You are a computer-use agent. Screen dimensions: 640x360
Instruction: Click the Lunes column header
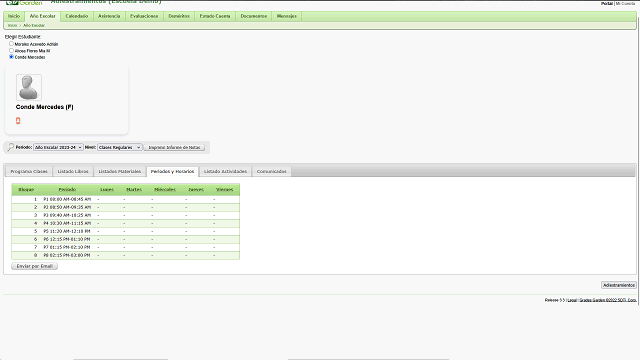pos(107,189)
